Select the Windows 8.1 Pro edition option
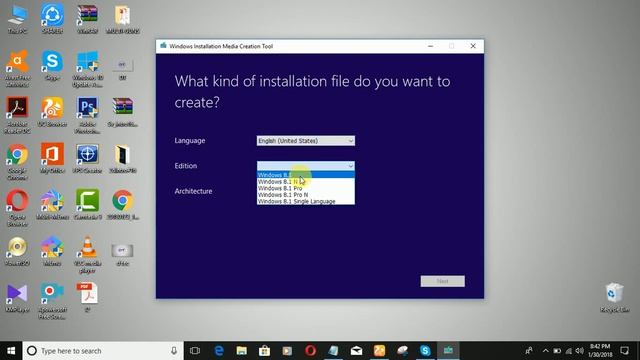The image size is (640, 360). tap(306, 188)
